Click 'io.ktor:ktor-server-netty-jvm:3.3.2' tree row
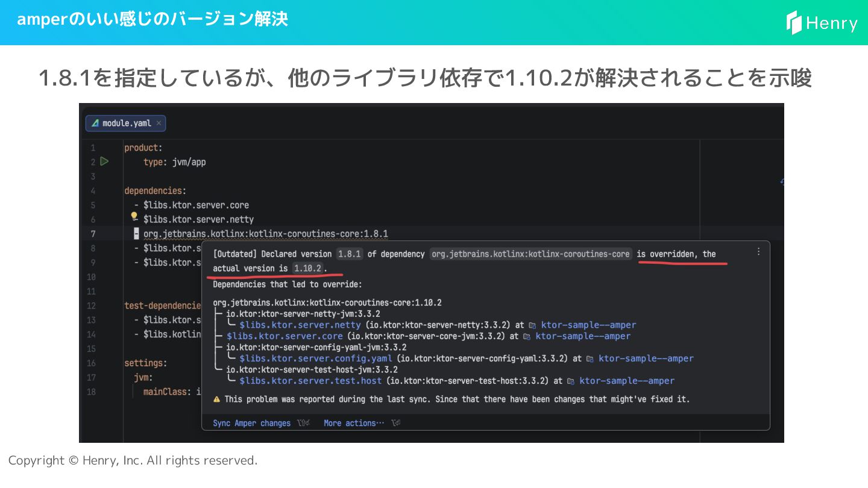 coord(303,314)
